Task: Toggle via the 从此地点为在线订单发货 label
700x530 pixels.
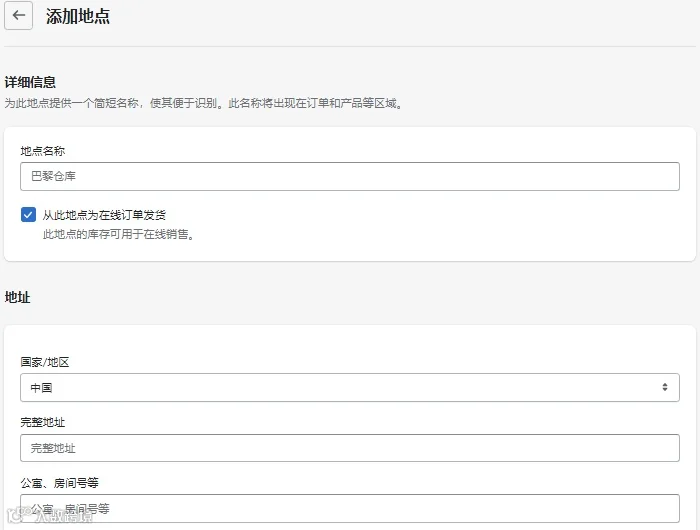Action: 104,215
